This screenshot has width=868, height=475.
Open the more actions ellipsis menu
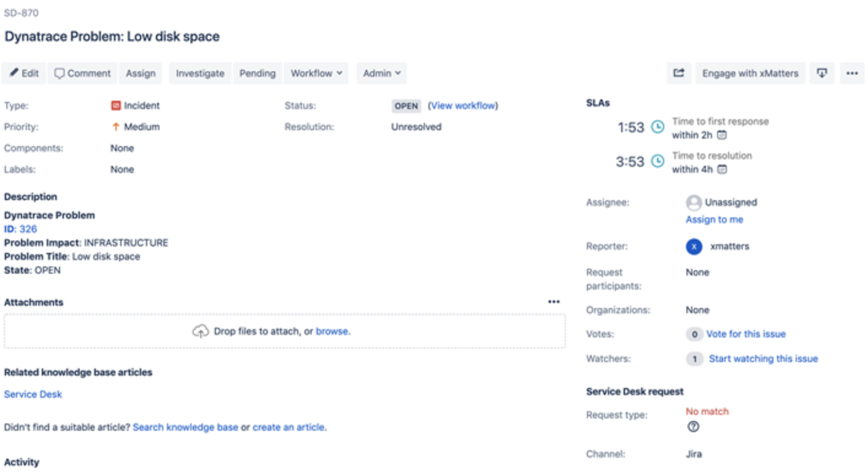click(851, 73)
